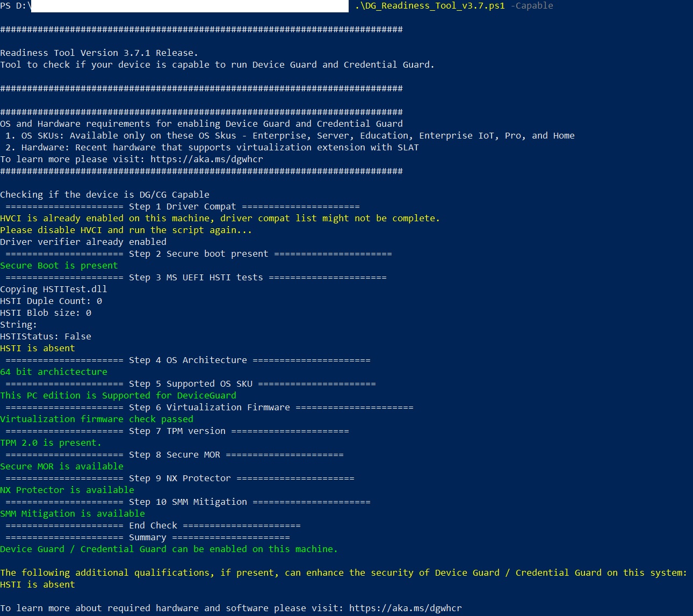The height and width of the screenshot is (616, 693).
Task: Click the 'Step 6 Virtualization Firmware' header
Action: pos(210,407)
